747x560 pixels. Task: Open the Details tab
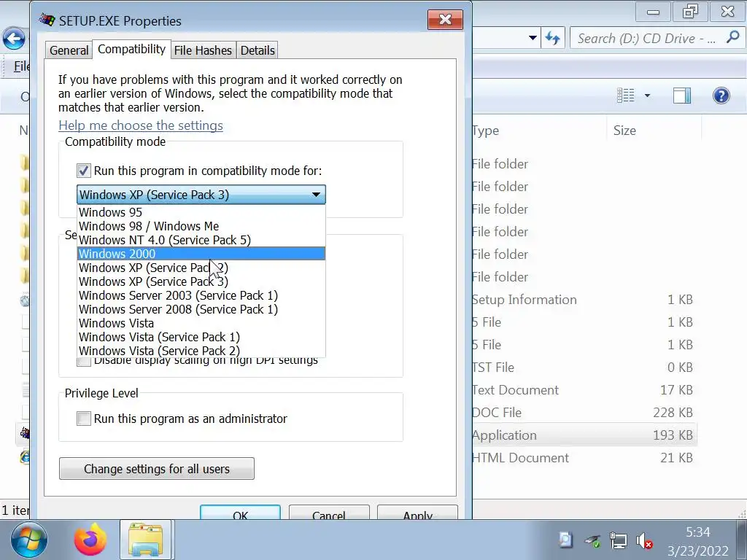258,50
